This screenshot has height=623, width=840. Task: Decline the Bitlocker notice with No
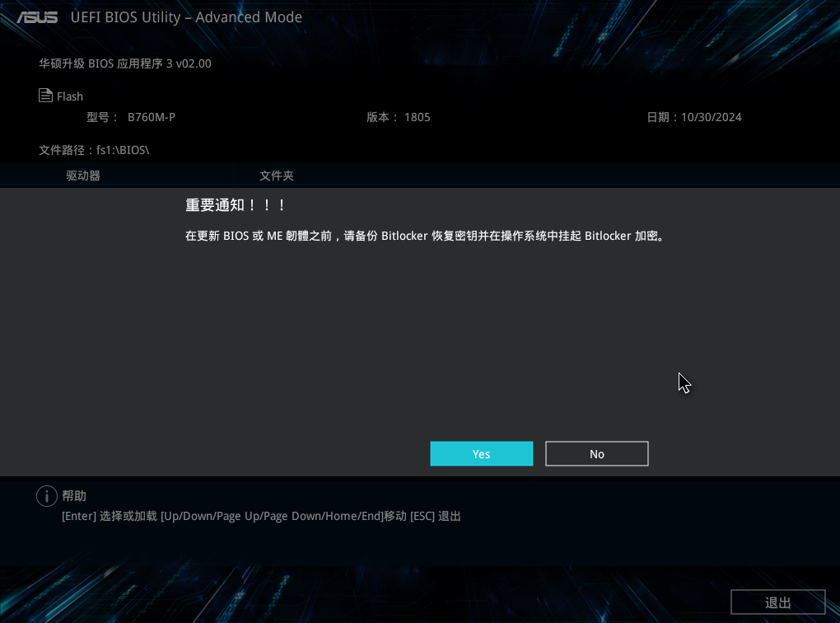596,454
